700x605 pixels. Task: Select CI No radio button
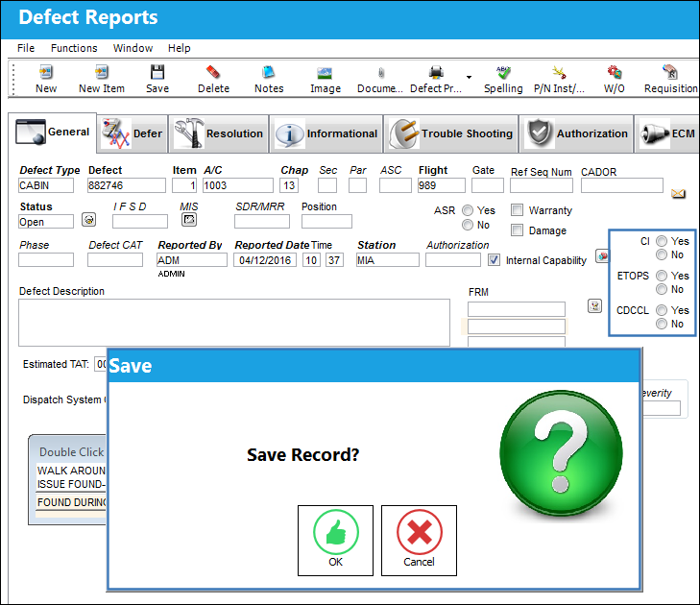tap(662, 254)
